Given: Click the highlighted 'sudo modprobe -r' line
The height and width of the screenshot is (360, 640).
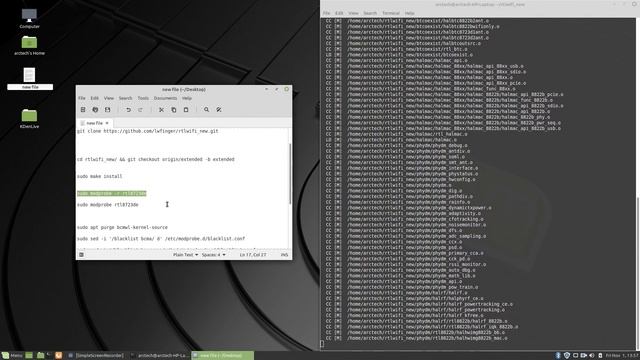Looking at the screenshot, I should [x=111, y=193].
